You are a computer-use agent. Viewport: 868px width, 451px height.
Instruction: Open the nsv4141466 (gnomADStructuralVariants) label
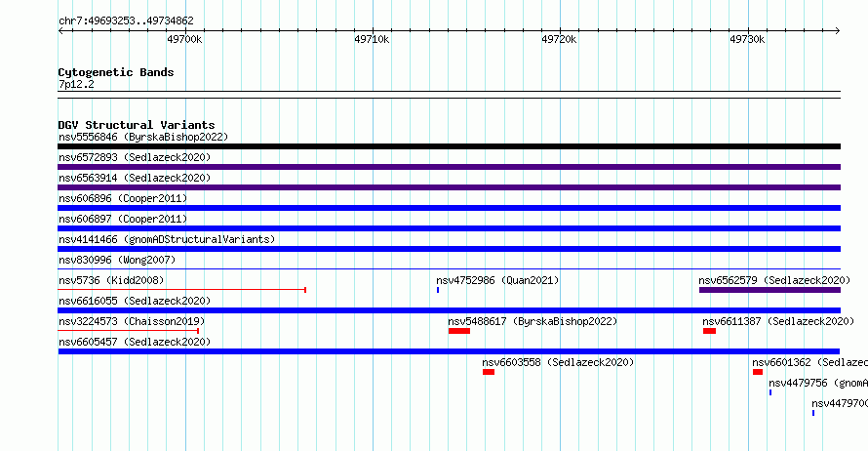167,239
